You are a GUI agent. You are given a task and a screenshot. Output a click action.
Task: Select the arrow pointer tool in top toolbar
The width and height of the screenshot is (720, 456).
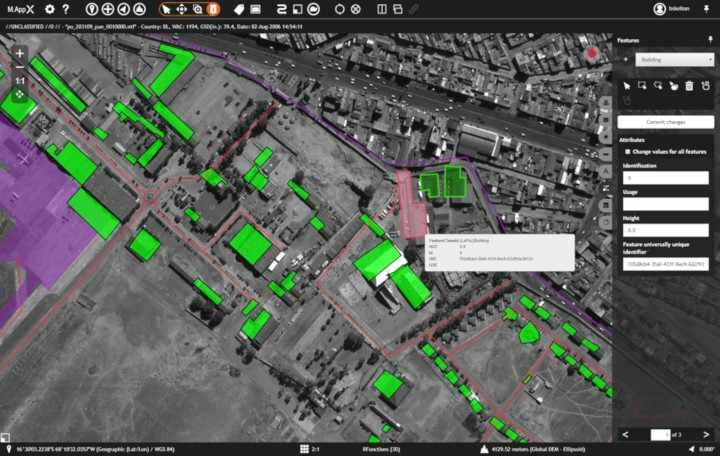click(166, 9)
